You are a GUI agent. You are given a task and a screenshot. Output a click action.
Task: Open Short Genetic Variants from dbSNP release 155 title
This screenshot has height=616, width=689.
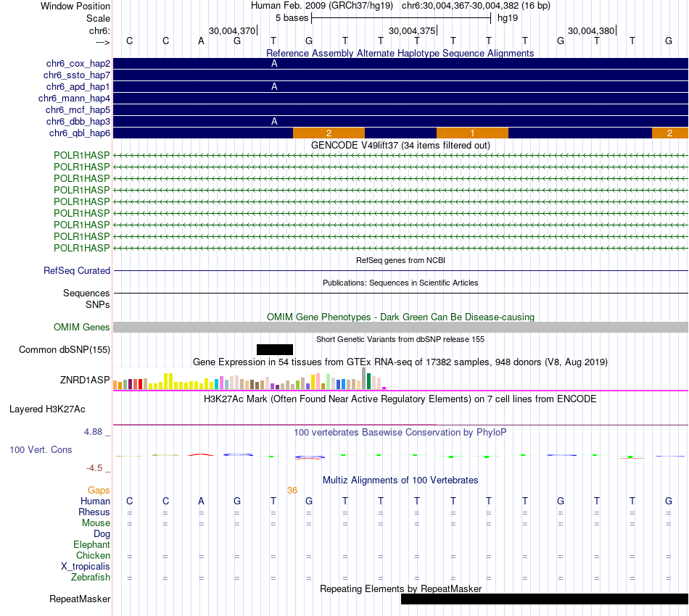[400, 339]
